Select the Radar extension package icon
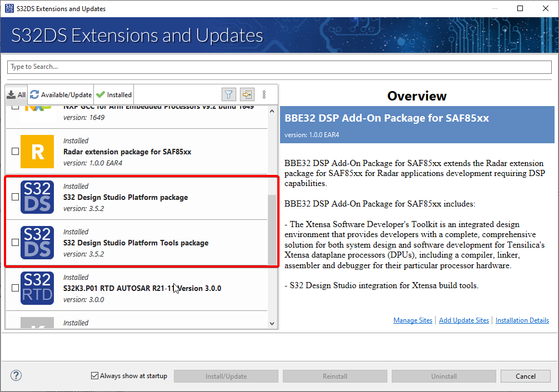Screen dimensions: 559x392 (x=37, y=151)
